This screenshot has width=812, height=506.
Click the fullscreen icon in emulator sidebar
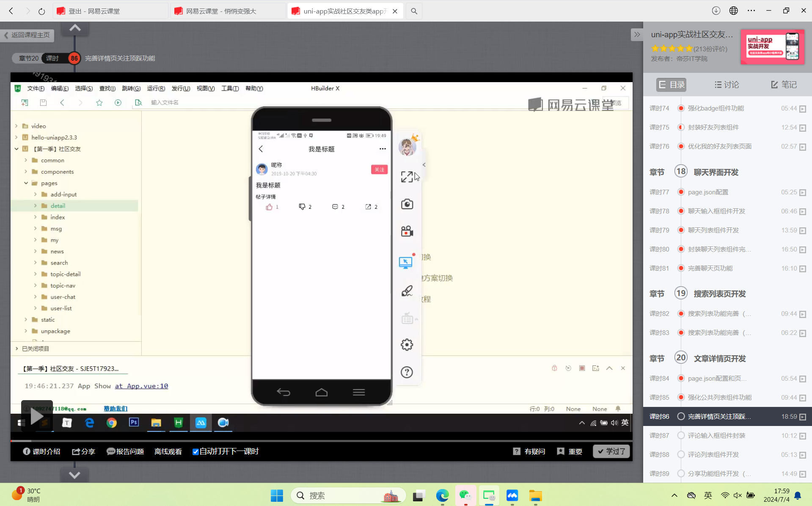pyautogui.click(x=407, y=177)
